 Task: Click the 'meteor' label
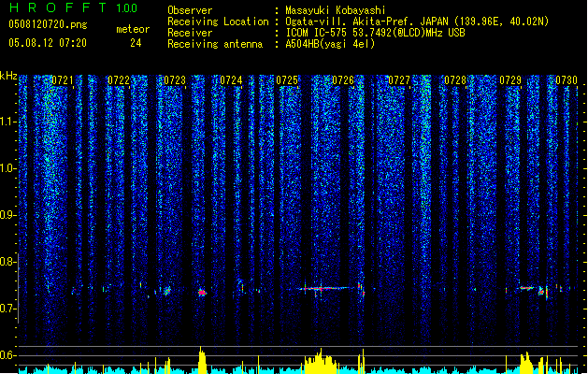pyautogui.click(x=133, y=29)
